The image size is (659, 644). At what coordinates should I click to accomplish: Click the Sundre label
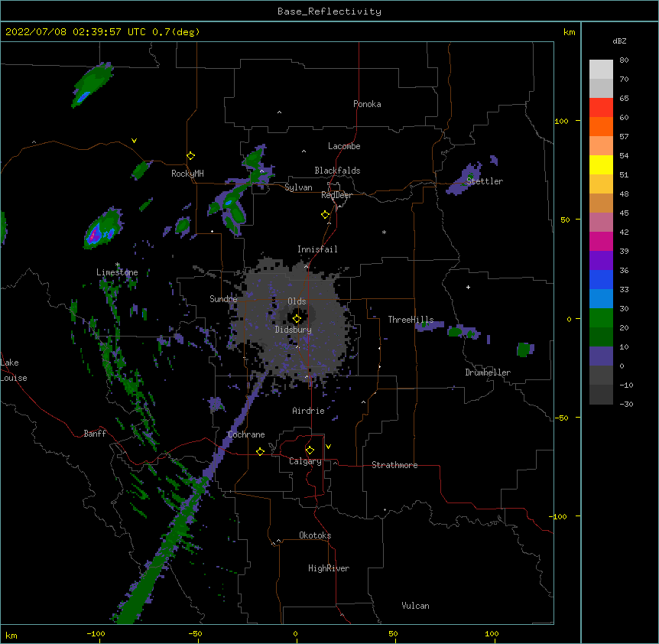223,299
